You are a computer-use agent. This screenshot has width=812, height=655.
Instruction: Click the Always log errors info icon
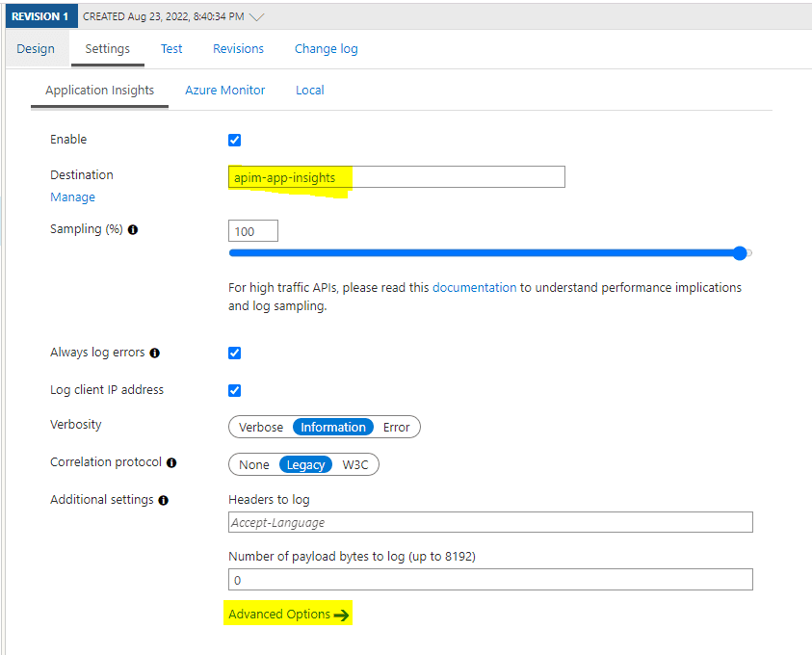click(x=154, y=353)
